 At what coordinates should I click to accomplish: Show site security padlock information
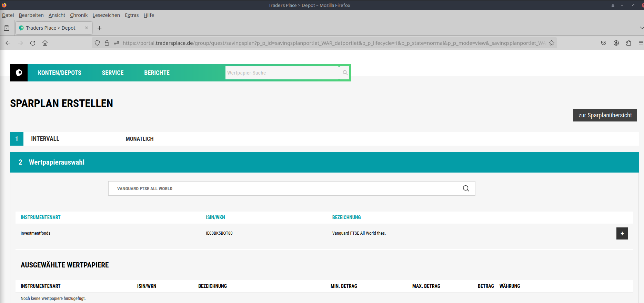point(107,43)
